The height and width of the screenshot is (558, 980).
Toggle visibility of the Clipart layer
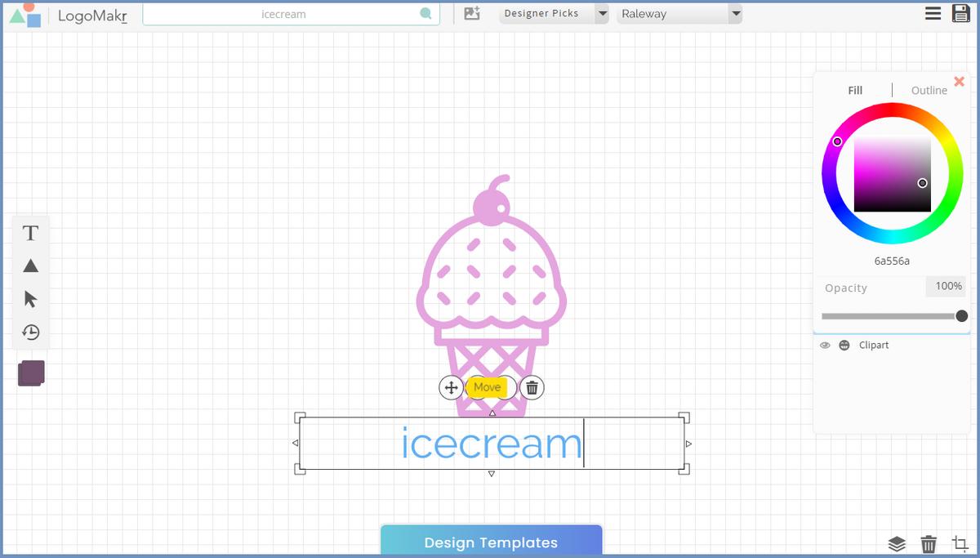point(825,346)
